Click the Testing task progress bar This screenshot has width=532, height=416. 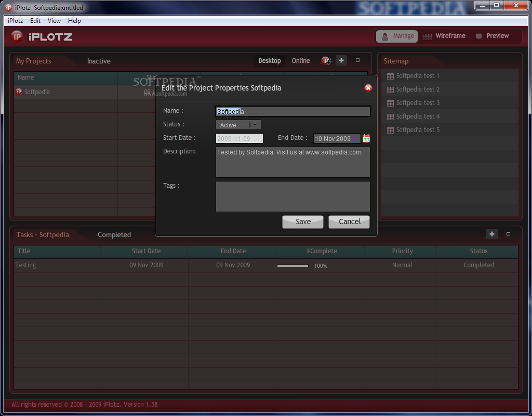(292, 266)
